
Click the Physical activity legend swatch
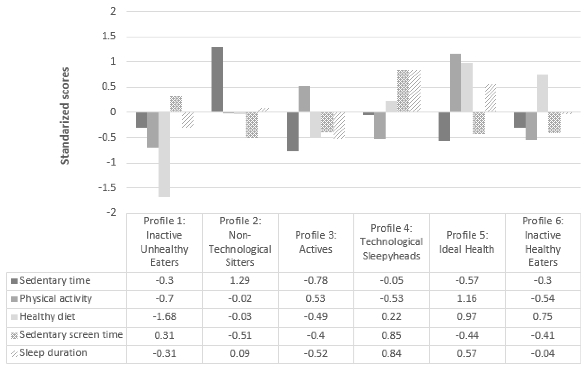(x=14, y=299)
